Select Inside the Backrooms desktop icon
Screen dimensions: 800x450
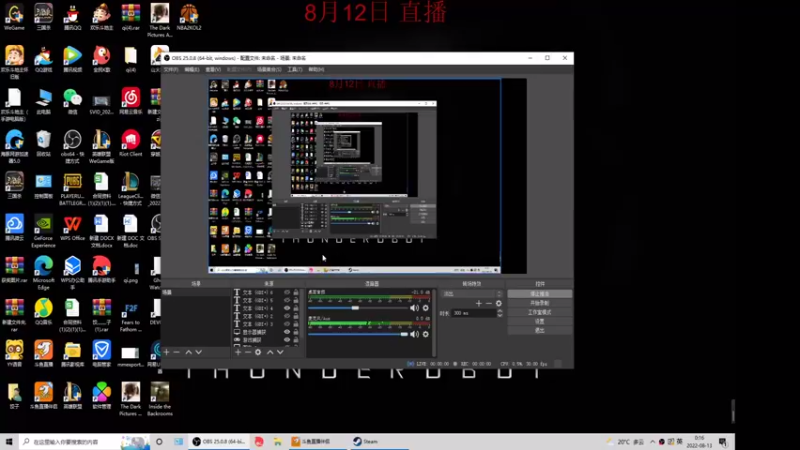click(x=160, y=399)
